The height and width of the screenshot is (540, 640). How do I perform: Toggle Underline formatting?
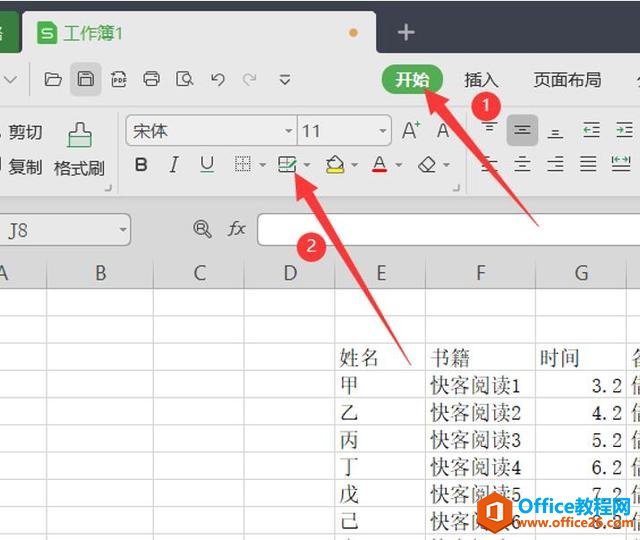pos(207,165)
